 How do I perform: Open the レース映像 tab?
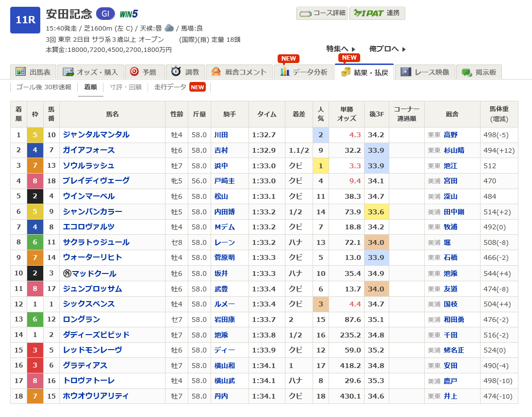tap(425, 72)
